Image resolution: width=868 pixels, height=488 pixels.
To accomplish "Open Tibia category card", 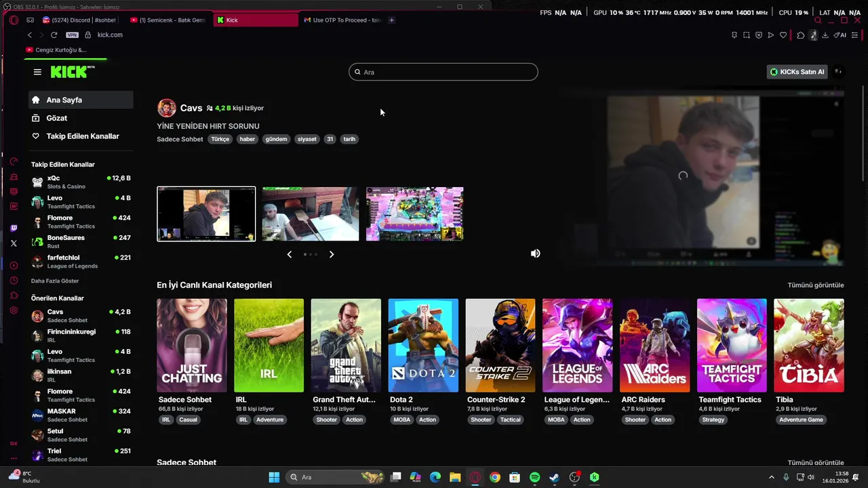I will pyautogui.click(x=809, y=346).
